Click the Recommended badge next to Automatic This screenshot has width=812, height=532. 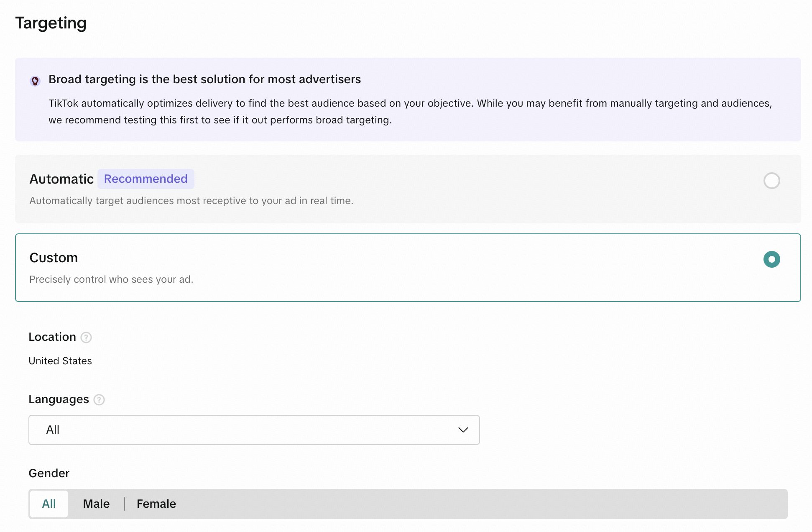pos(146,179)
